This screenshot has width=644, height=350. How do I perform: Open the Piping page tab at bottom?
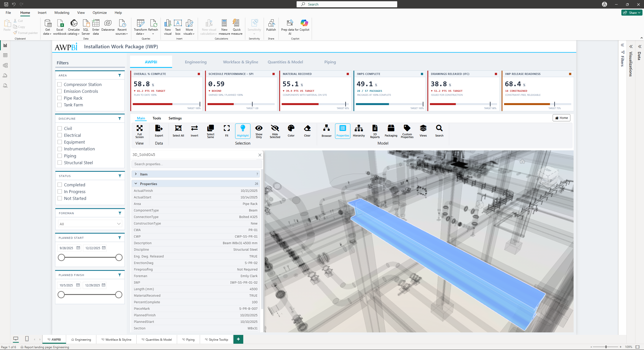(188, 339)
